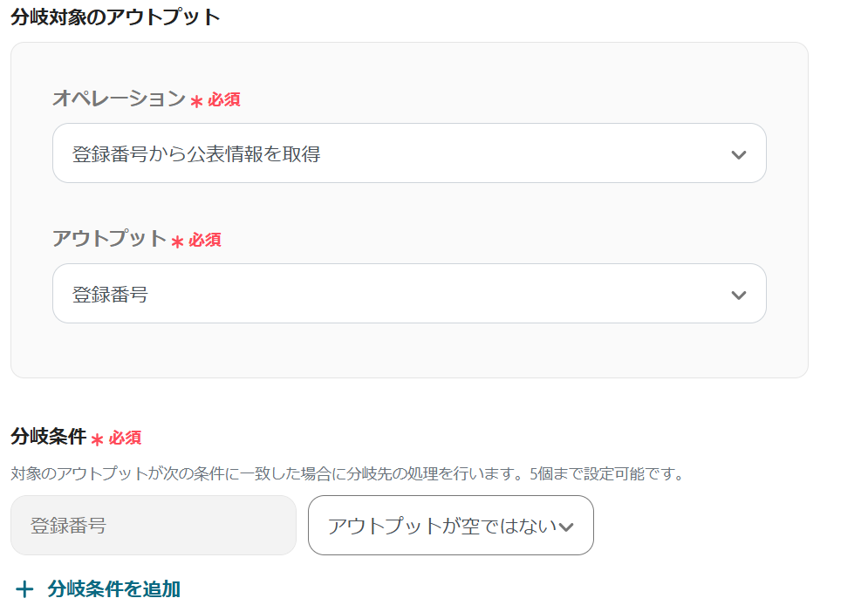868x605 pixels.
Task: Click the chevron arrow in アウトプット select box
Action: pyautogui.click(x=739, y=296)
